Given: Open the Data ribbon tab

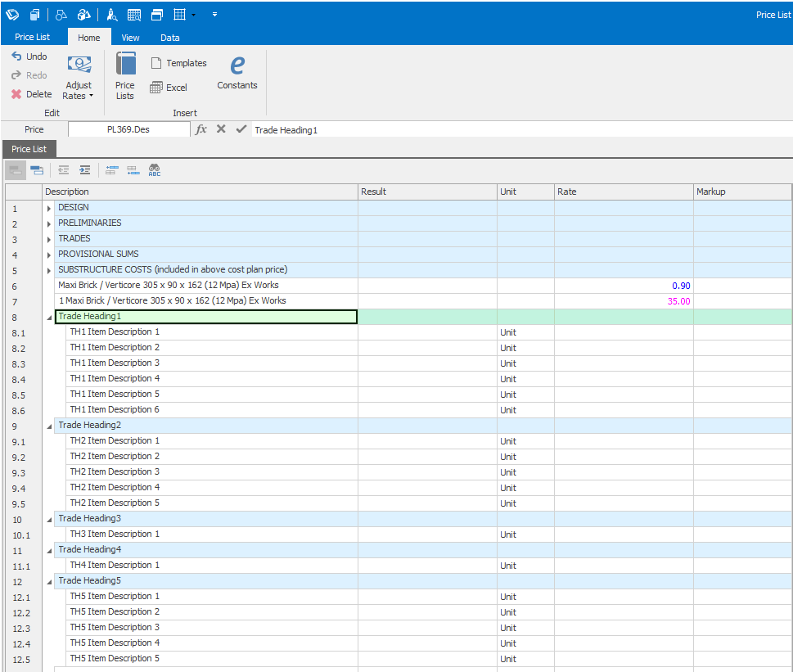Looking at the screenshot, I should click(x=169, y=37).
